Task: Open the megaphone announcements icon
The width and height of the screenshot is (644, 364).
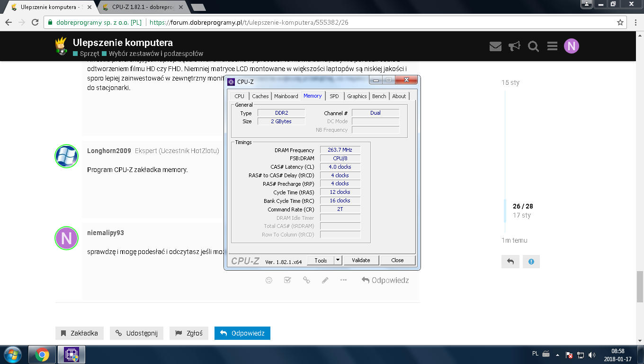Action: click(x=514, y=46)
